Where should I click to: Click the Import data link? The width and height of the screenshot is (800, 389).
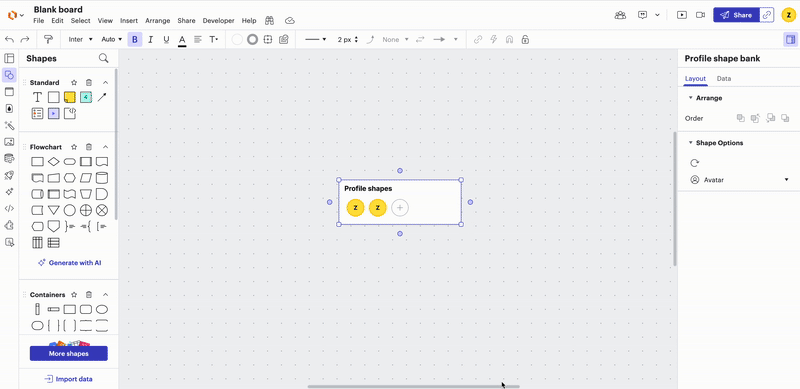tap(68, 379)
